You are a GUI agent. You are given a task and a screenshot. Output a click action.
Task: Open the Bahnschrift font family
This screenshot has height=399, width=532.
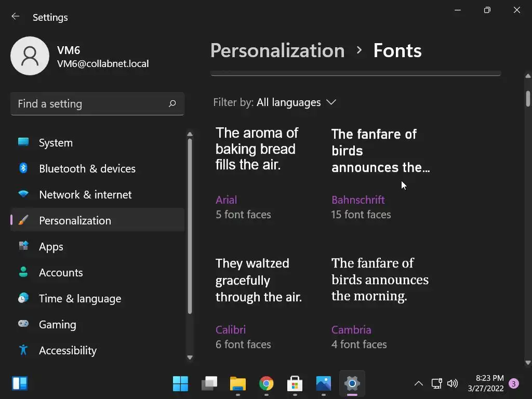click(x=358, y=200)
